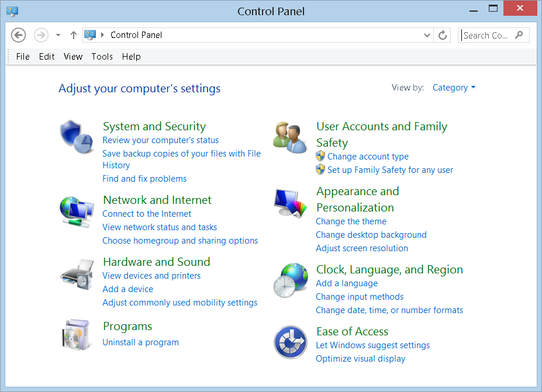Click Uninstall a program
Image resolution: width=542 pixels, height=392 pixels.
[x=141, y=342]
